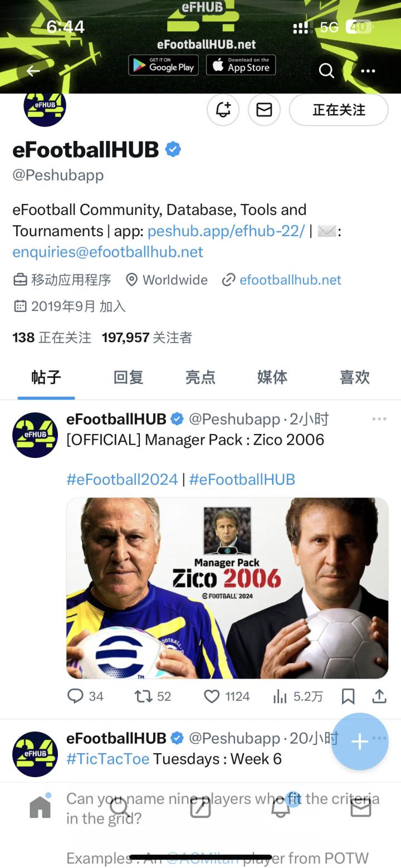Reply to the Zico 2006 post
401x868 pixels.
click(85, 696)
